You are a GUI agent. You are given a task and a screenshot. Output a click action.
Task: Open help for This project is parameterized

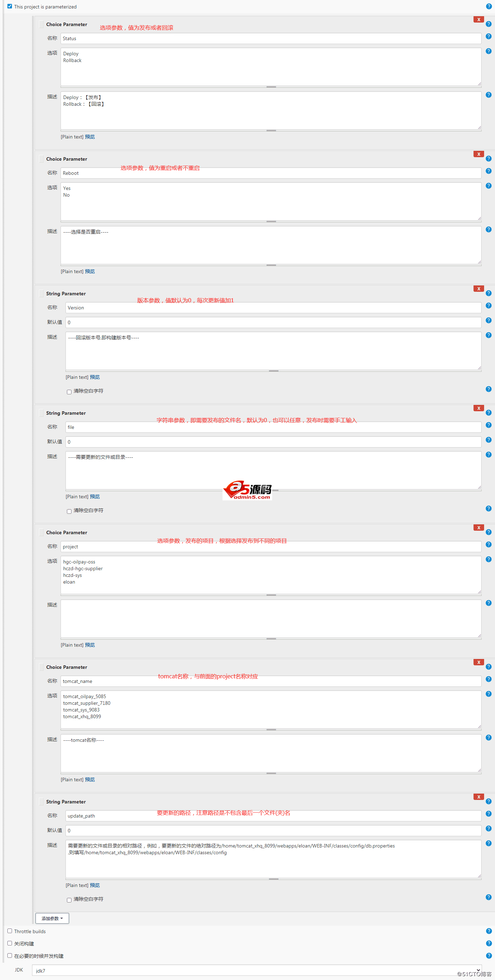coord(489,6)
